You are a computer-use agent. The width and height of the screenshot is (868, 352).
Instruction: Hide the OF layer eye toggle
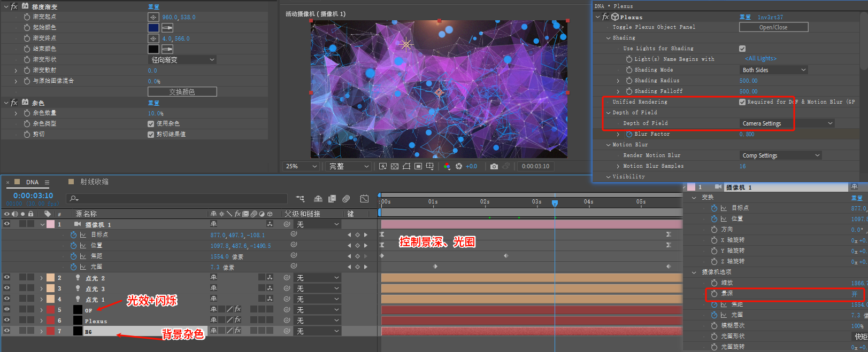point(7,309)
